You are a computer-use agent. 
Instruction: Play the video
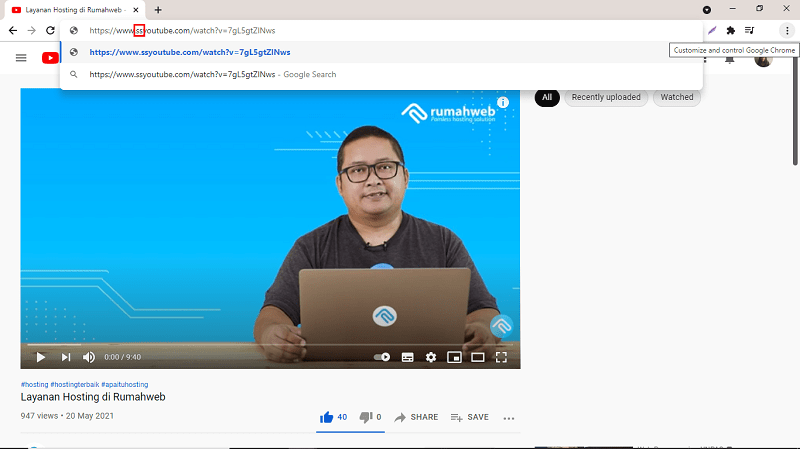40,357
